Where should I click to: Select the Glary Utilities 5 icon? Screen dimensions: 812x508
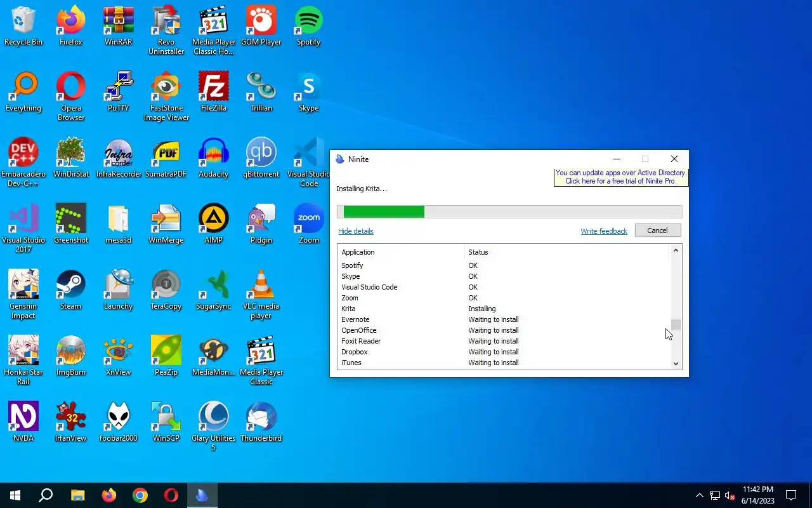(214, 427)
